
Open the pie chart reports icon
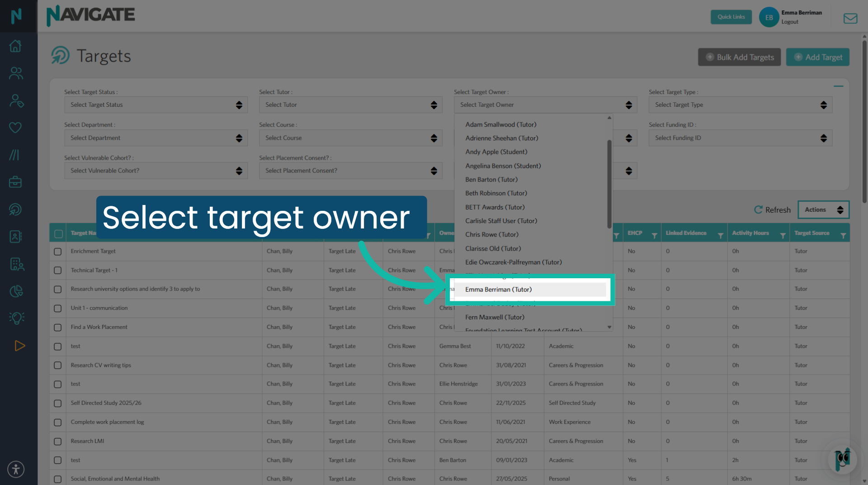point(16,291)
